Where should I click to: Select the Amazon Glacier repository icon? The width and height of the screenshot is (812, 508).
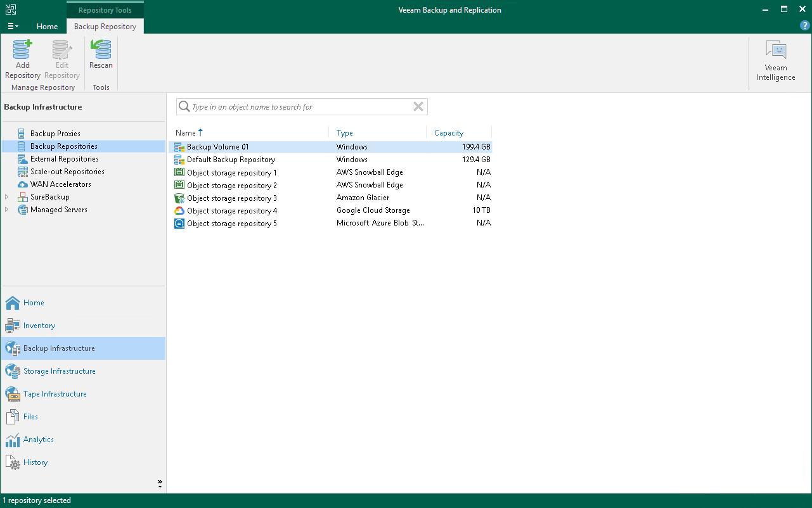click(179, 198)
